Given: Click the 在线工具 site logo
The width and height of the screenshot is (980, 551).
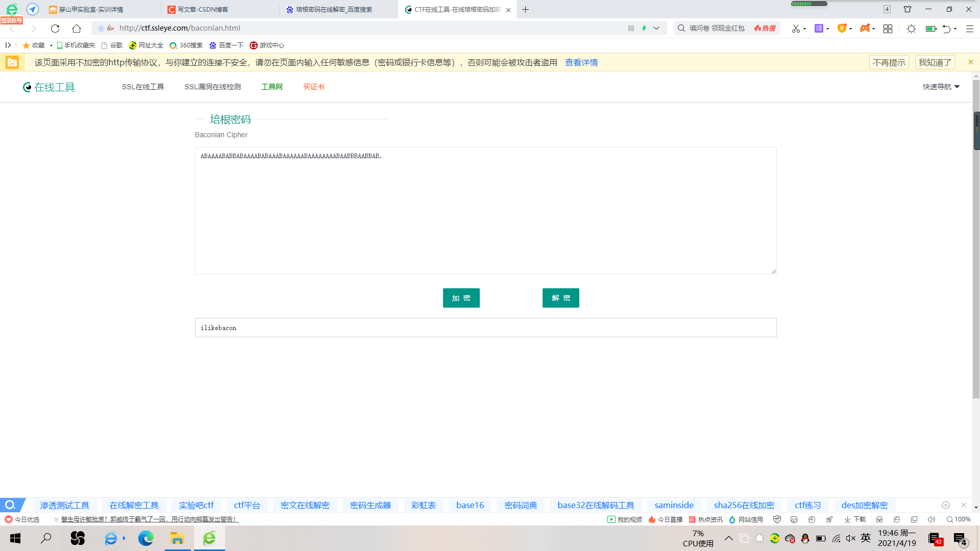Looking at the screenshot, I should point(48,87).
